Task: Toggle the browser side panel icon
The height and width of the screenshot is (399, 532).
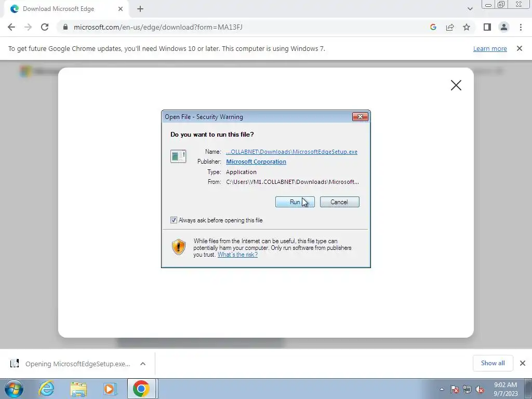Action: click(487, 27)
